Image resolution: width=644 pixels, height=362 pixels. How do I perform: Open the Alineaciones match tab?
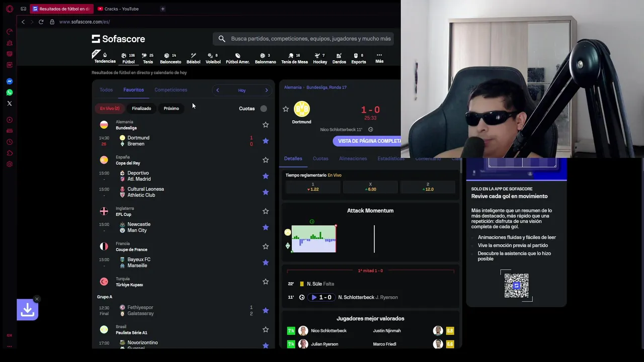click(x=353, y=158)
